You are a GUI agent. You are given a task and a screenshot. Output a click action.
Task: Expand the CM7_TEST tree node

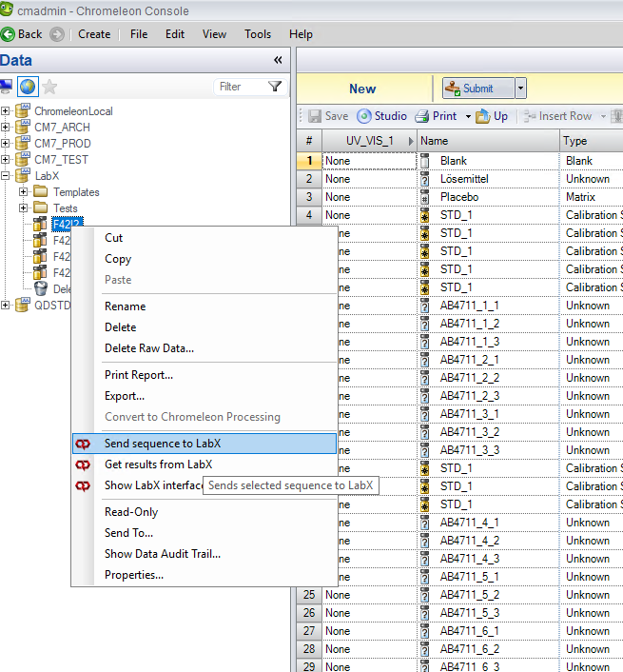(x=5, y=159)
